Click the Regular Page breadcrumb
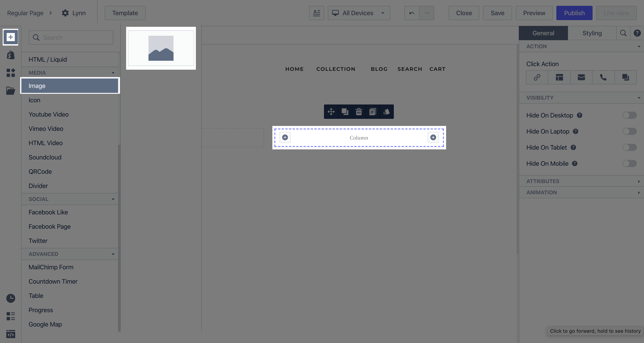Image resolution: width=644 pixels, height=343 pixels. tap(25, 13)
